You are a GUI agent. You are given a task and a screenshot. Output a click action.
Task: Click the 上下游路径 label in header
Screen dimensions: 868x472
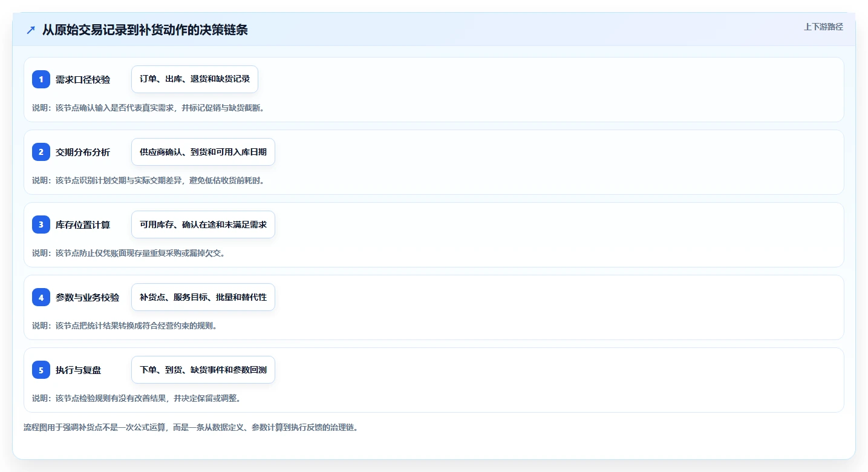coord(823,27)
